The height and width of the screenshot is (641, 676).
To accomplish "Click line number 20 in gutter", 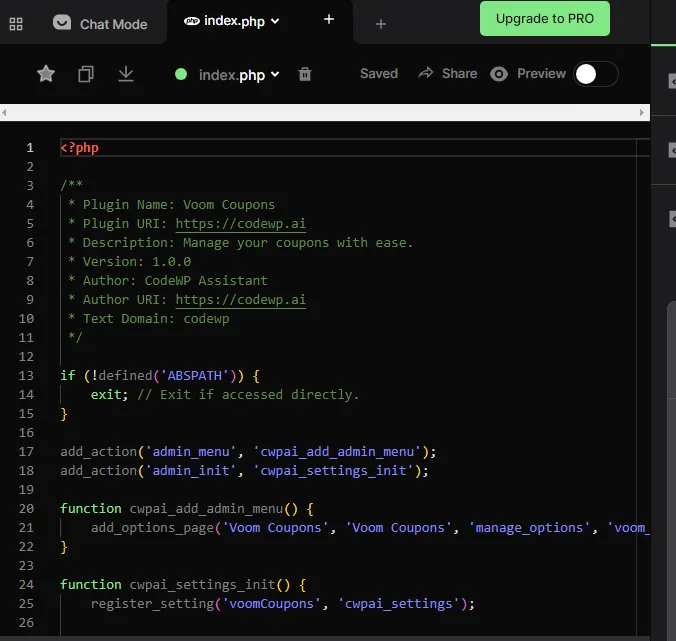I will point(26,508).
